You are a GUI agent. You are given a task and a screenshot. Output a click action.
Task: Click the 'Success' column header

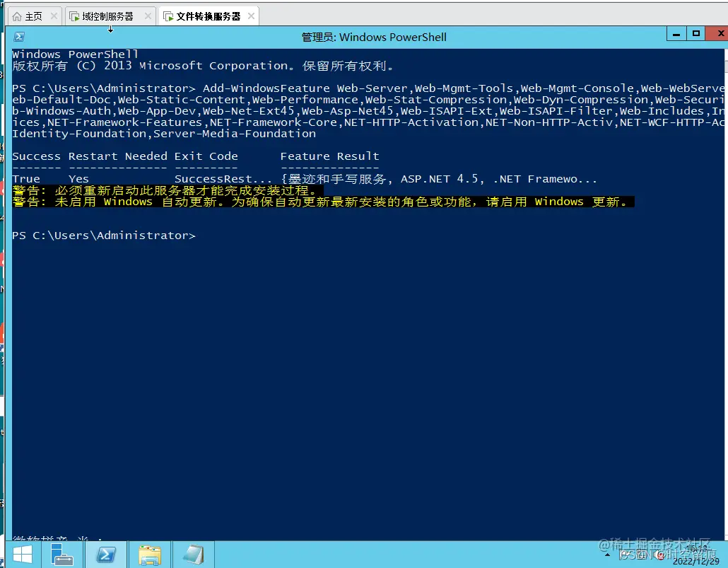coord(36,156)
